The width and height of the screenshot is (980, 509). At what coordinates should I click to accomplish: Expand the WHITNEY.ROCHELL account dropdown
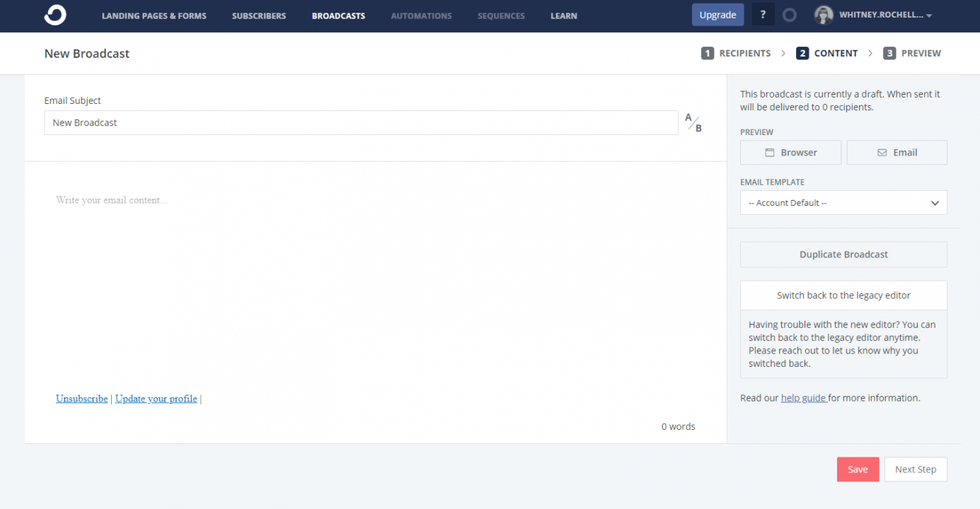point(885,15)
